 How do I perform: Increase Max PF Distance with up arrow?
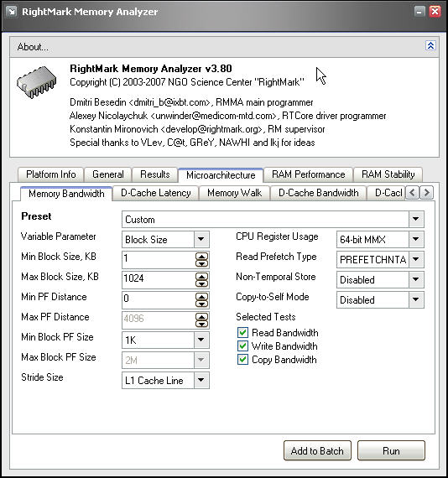click(x=201, y=316)
